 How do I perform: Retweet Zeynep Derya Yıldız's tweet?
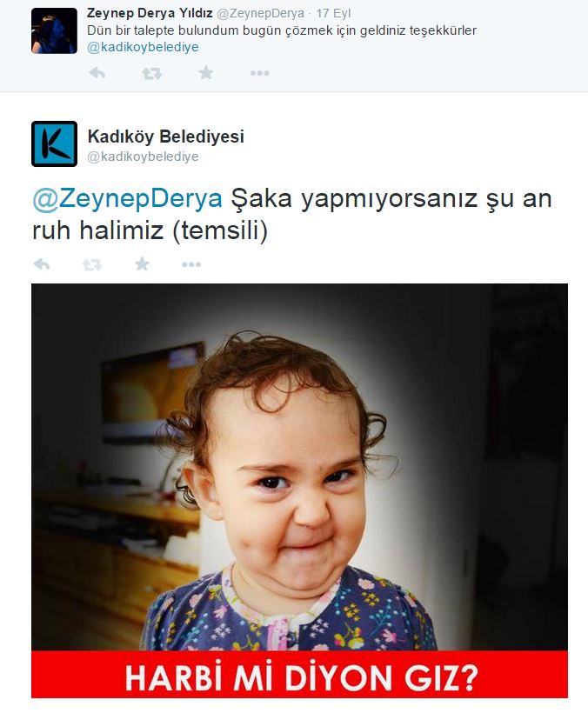click(x=151, y=73)
